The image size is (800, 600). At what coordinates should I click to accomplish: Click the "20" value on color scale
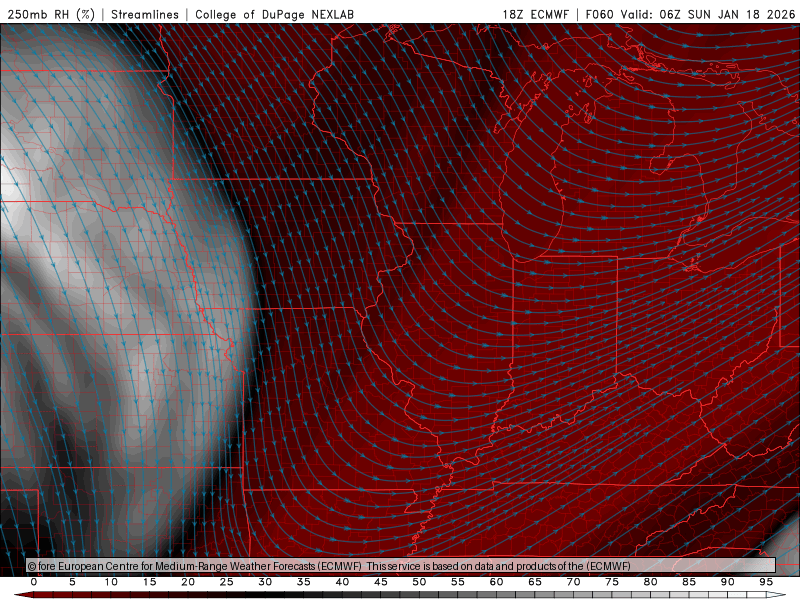[188, 582]
